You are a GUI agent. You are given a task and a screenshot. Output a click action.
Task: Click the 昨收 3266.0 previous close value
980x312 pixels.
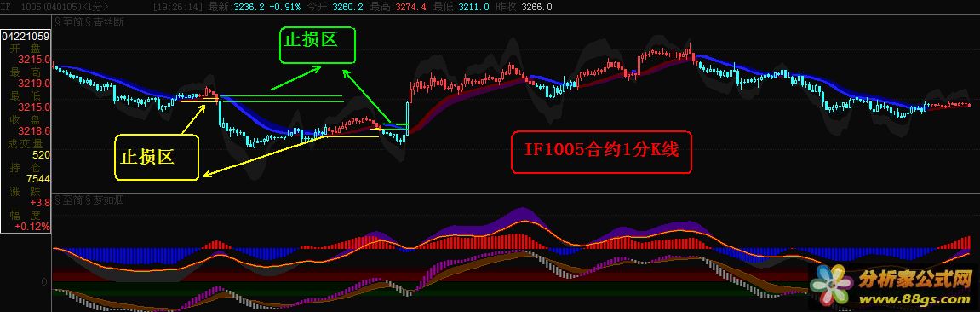click(537, 7)
